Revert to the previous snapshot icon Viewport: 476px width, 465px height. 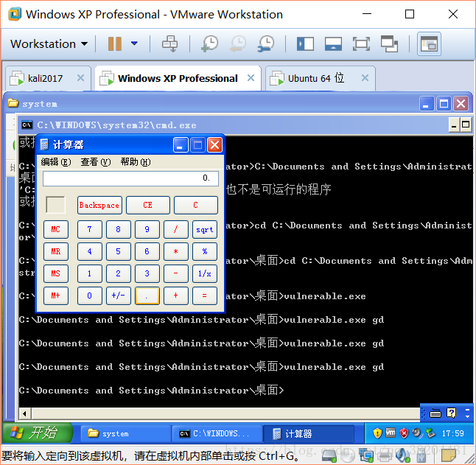point(238,43)
